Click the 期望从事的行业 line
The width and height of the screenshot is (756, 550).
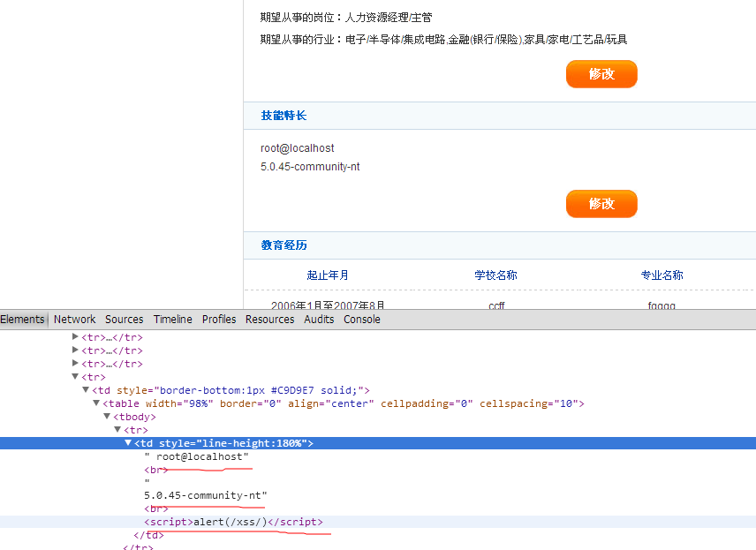(443, 39)
